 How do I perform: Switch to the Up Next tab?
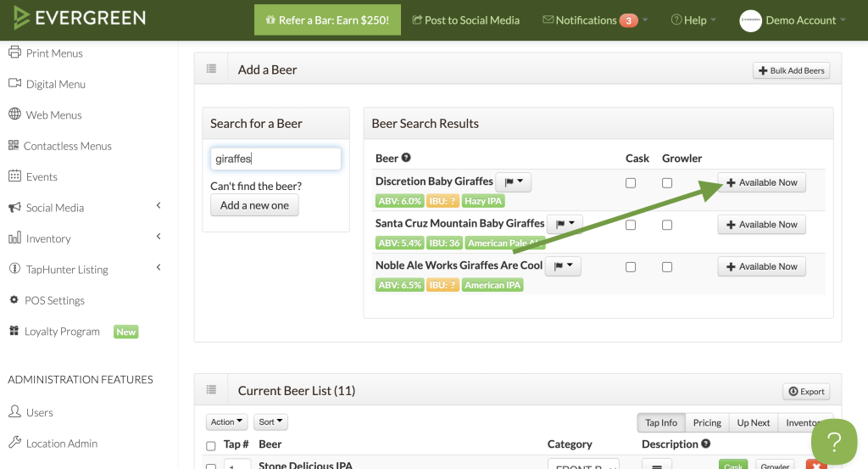[x=753, y=422]
